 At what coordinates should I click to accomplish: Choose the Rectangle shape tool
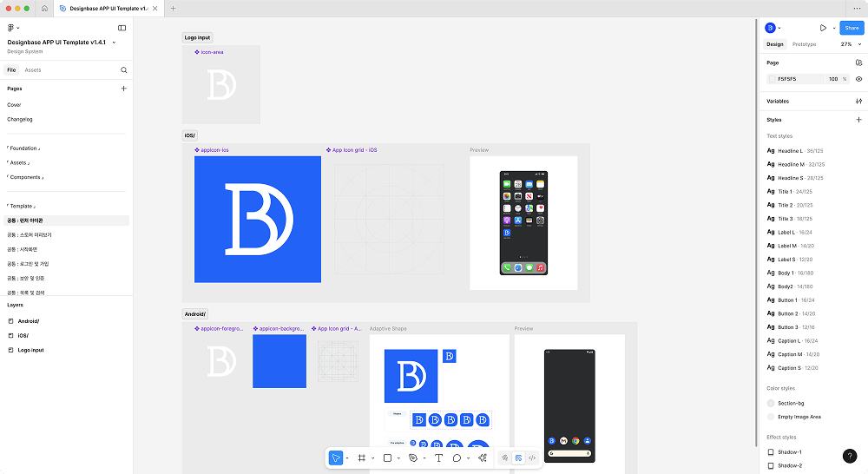pos(387,458)
